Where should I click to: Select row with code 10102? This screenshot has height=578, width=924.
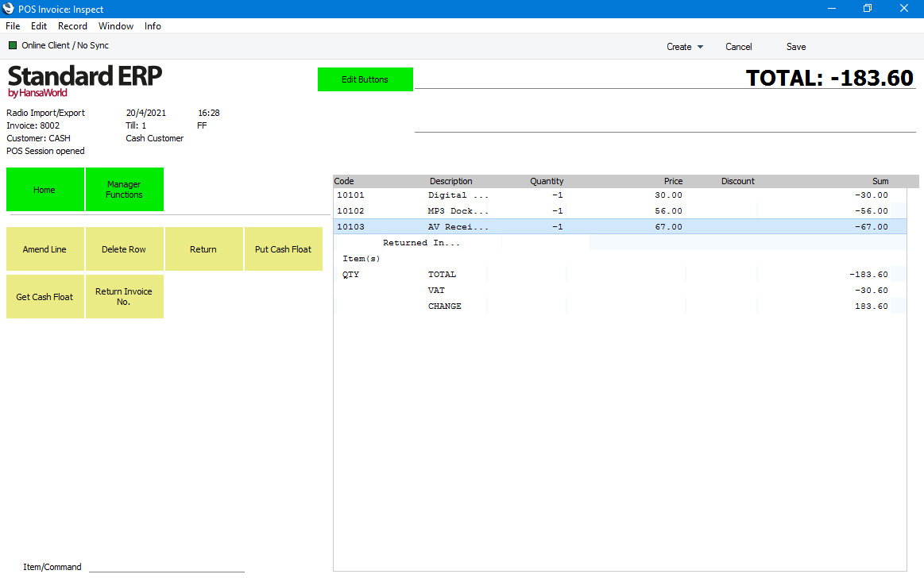tap(620, 210)
